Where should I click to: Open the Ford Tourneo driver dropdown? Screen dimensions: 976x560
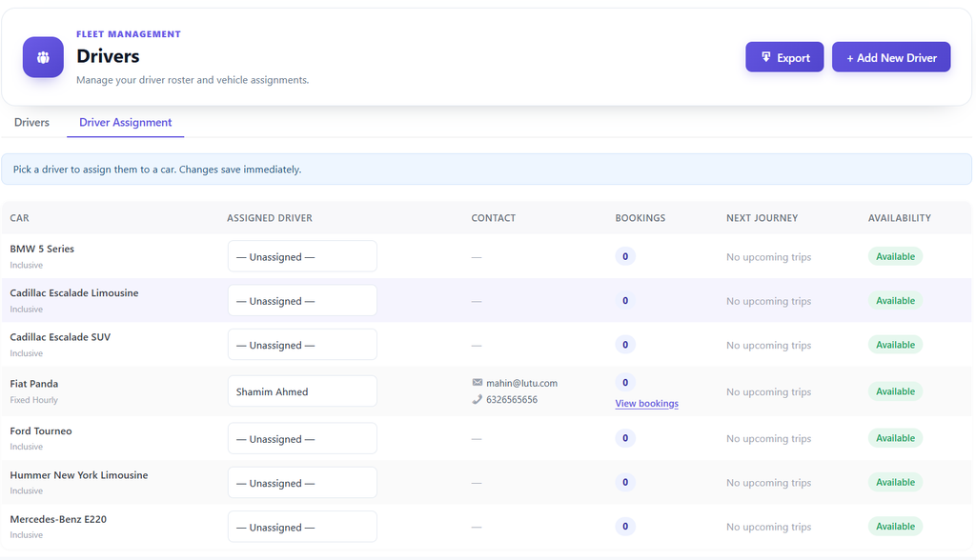click(302, 439)
